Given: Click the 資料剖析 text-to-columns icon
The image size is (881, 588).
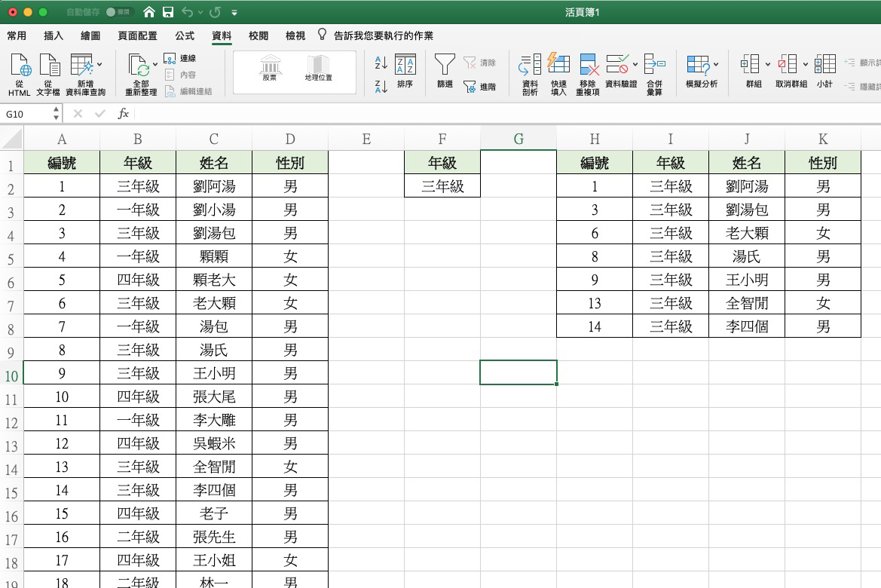Looking at the screenshot, I should pyautogui.click(x=528, y=72).
